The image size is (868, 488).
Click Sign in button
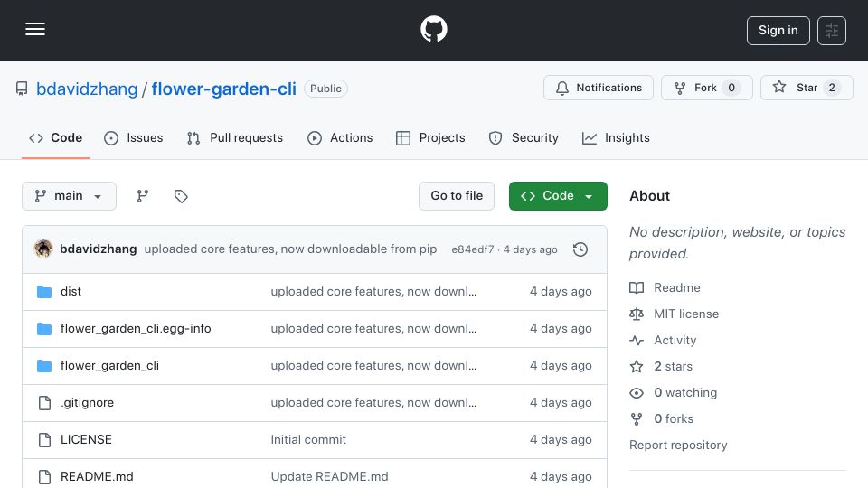[x=778, y=31]
